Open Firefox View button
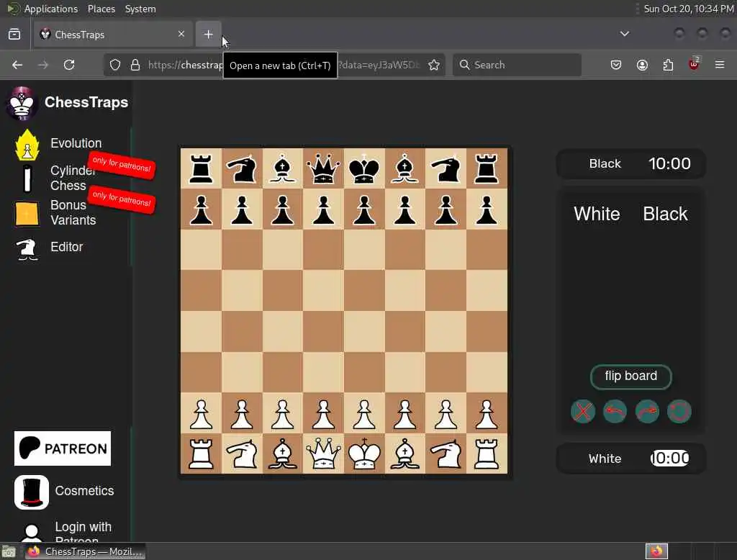The height and width of the screenshot is (560, 737). point(14,35)
